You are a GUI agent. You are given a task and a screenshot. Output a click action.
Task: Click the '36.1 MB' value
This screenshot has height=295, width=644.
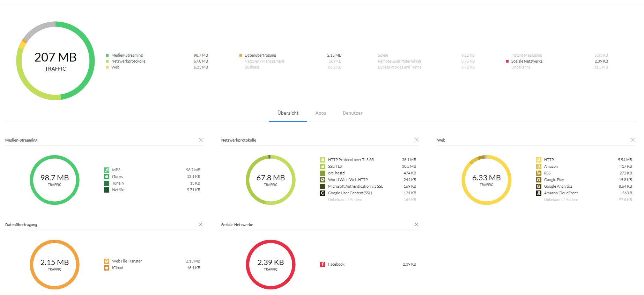(x=409, y=160)
